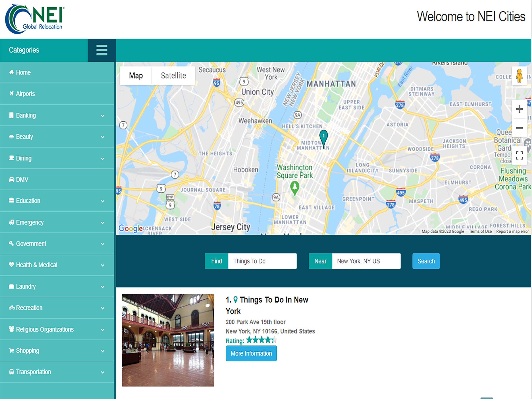
Task: Click the Education briefcase icon
Action: [11, 200]
